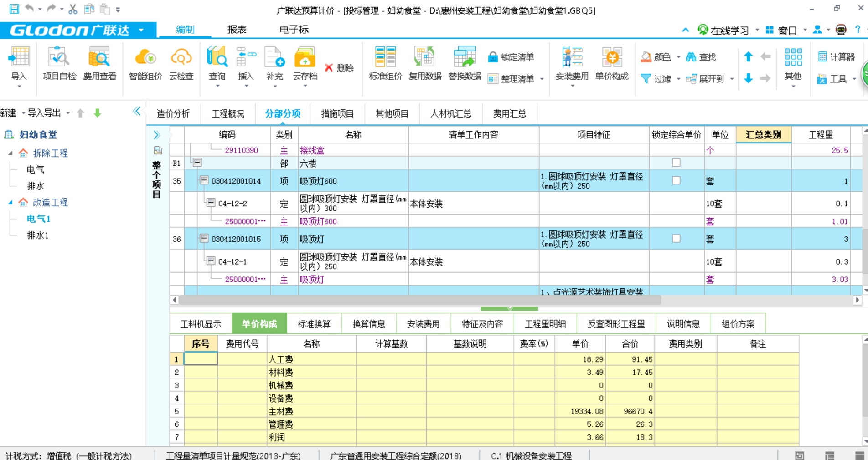
Task: Collapse quota C4-12-2 row
Action: pyautogui.click(x=211, y=203)
